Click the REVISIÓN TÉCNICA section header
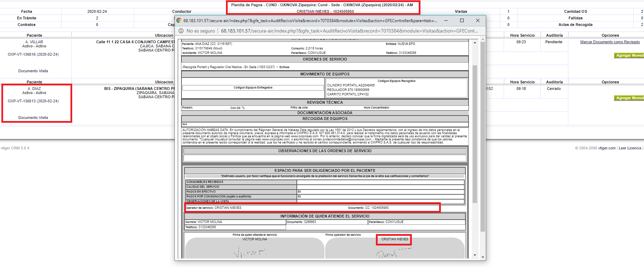 [x=325, y=102]
